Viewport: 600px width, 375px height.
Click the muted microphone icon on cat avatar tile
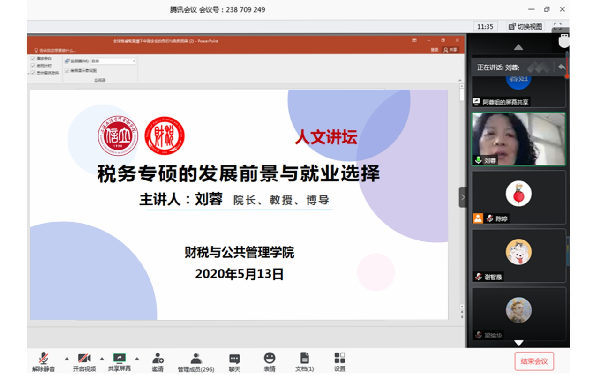pyautogui.click(x=478, y=276)
